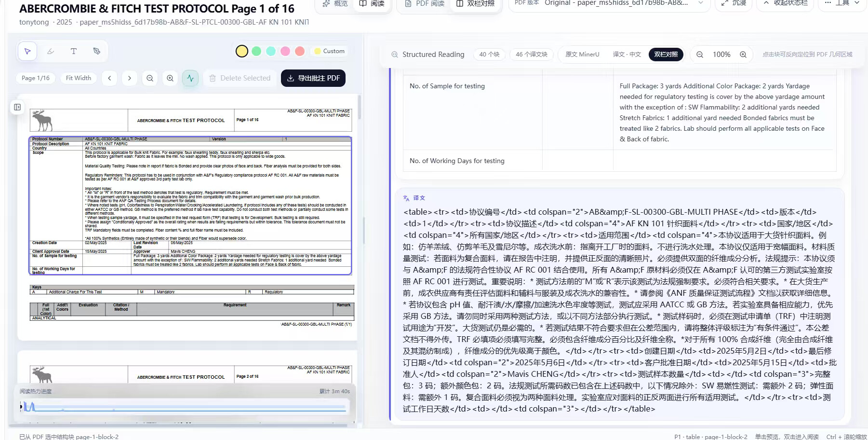The image size is (868, 440).
Task: Click Delete Selected annotation button
Action: [x=240, y=78]
